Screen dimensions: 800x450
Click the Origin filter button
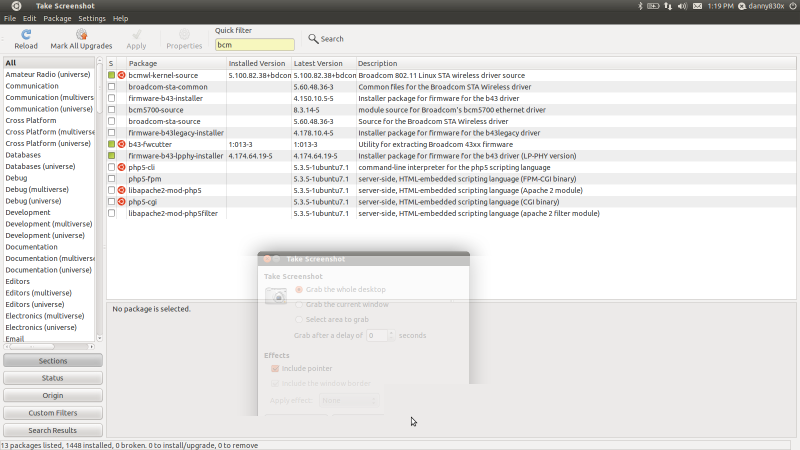tap(53, 395)
